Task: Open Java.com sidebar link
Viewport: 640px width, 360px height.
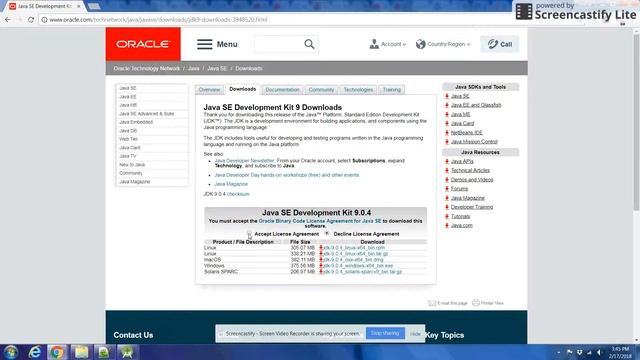Action: click(462, 225)
